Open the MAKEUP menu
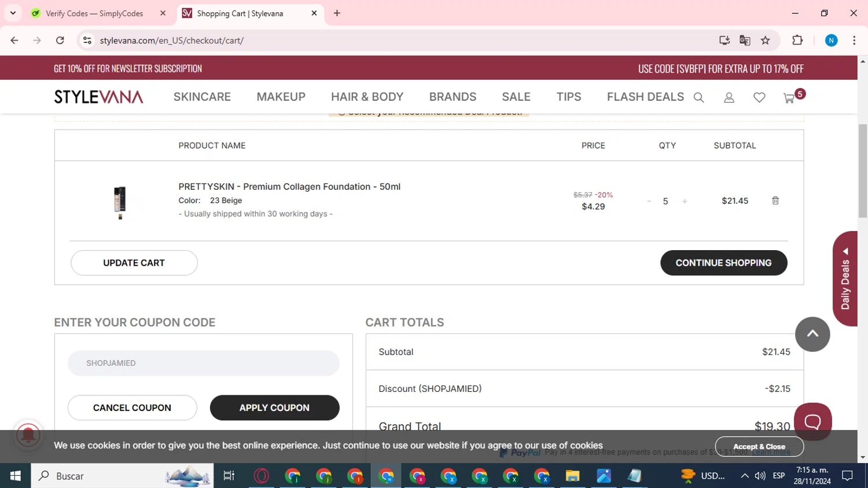 click(281, 97)
